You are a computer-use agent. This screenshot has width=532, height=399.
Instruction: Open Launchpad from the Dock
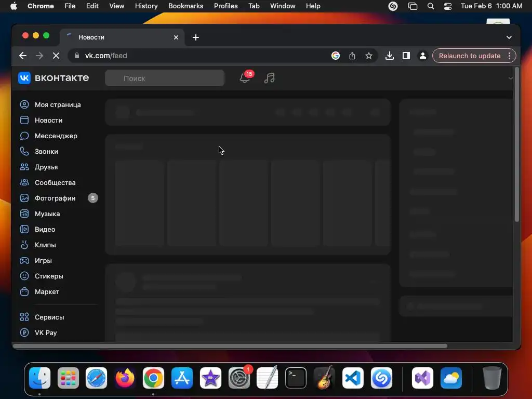pos(68,378)
